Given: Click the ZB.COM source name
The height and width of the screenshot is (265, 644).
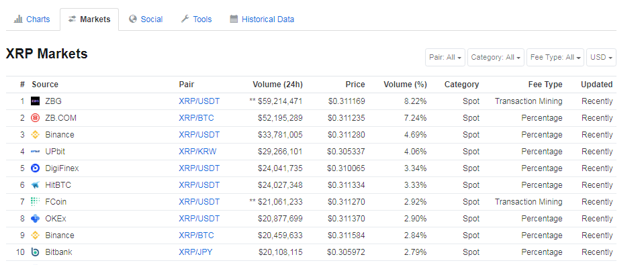Looking at the screenshot, I should [61, 117].
